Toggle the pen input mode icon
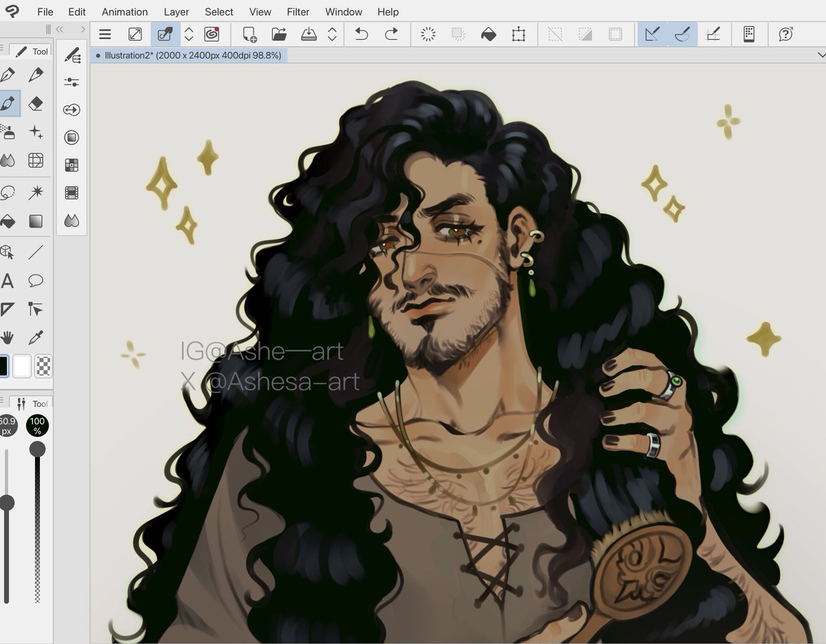The image size is (826, 644). 165,34
